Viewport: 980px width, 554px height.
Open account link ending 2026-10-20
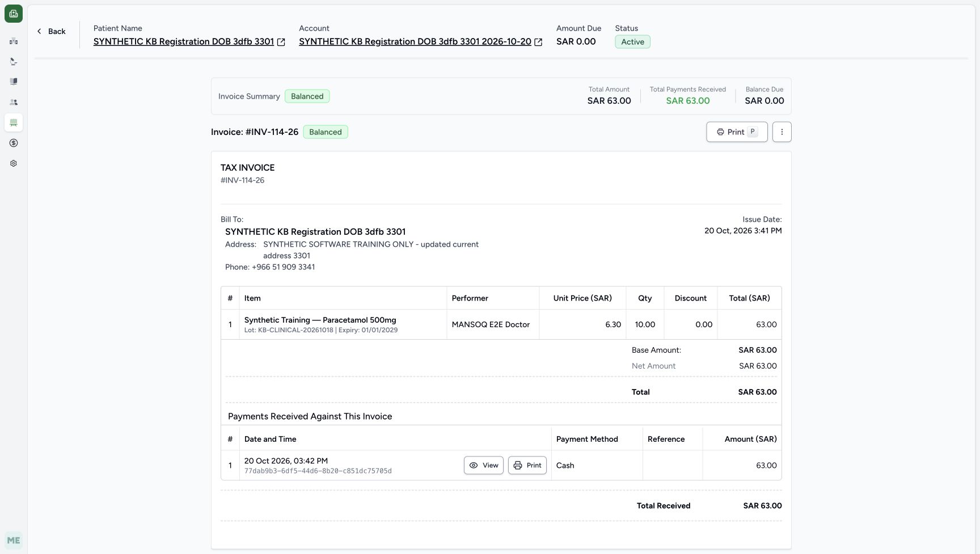point(415,41)
